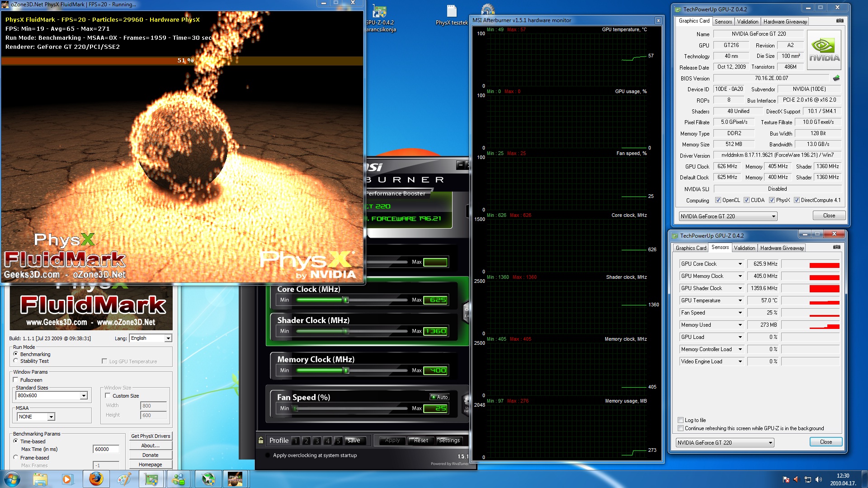The image size is (868, 488).
Task: Switch to Graphics Card tab in lower GPU-Z
Action: [690, 248]
